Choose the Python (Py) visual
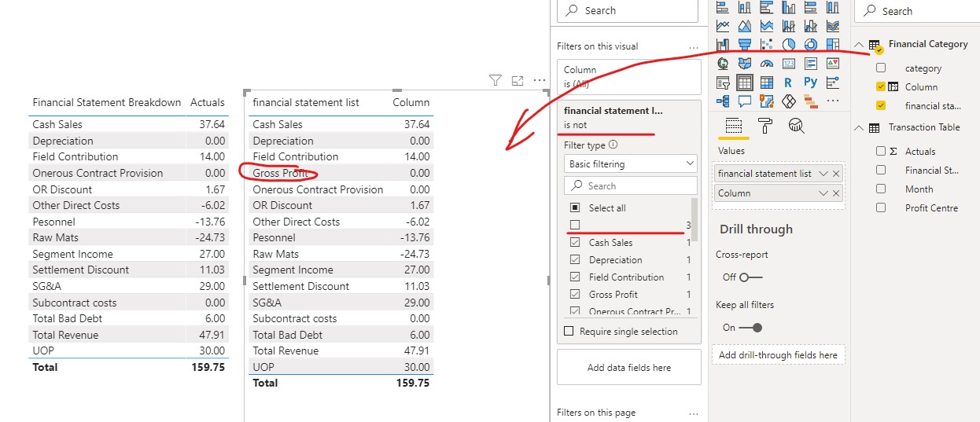Screen dimensions: 980x422 [x=811, y=83]
